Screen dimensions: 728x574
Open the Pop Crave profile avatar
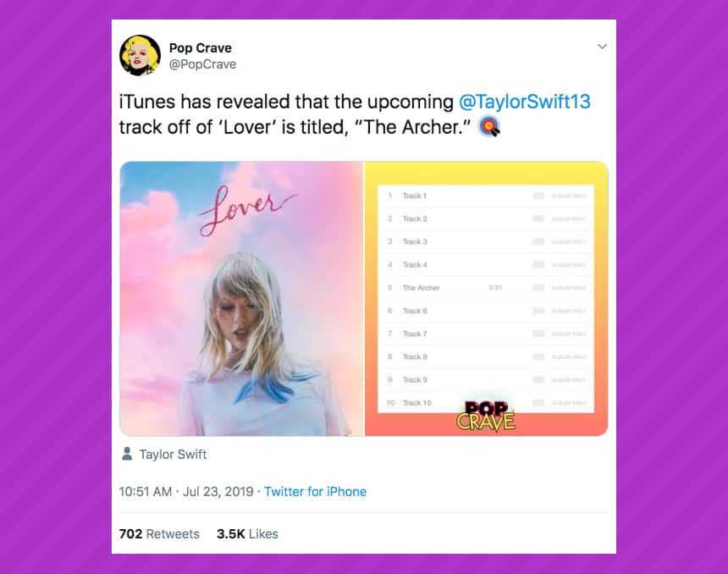coord(140,55)
